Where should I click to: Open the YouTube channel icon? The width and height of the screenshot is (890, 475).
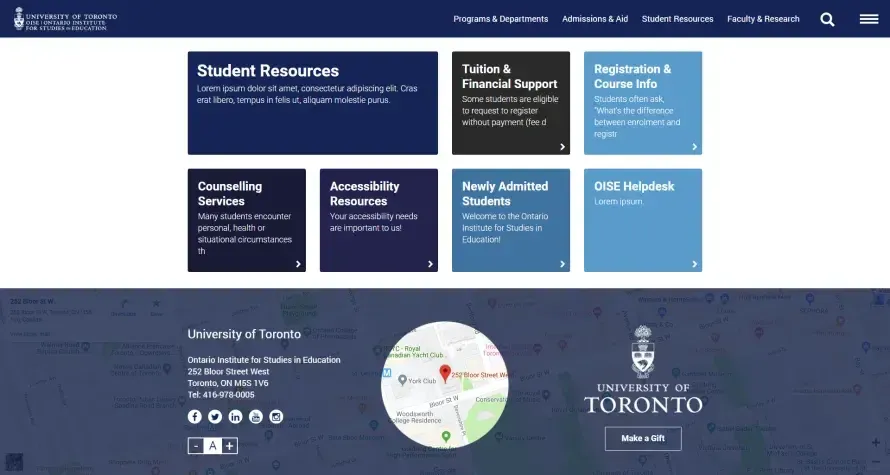[x=256, y=416]
